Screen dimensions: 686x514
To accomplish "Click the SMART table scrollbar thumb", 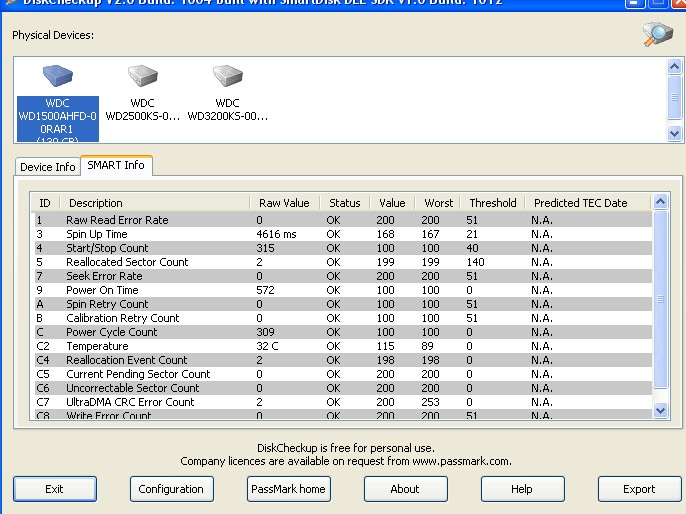I will pyautogui.click(x=660, y=299).
